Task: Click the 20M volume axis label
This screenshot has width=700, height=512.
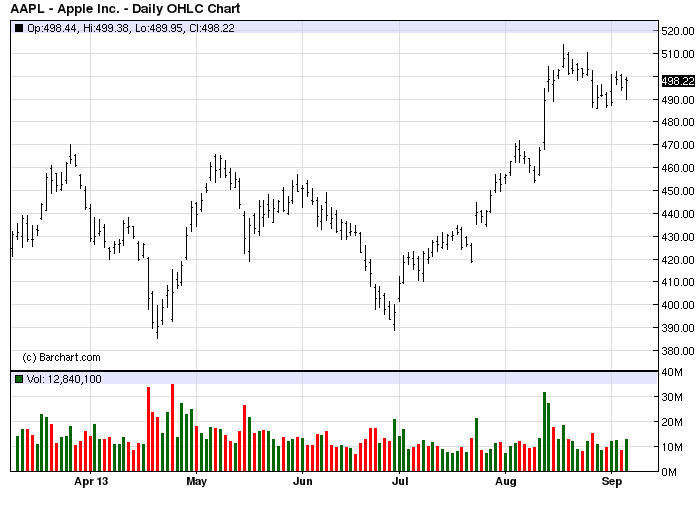Action: (671, 422)
